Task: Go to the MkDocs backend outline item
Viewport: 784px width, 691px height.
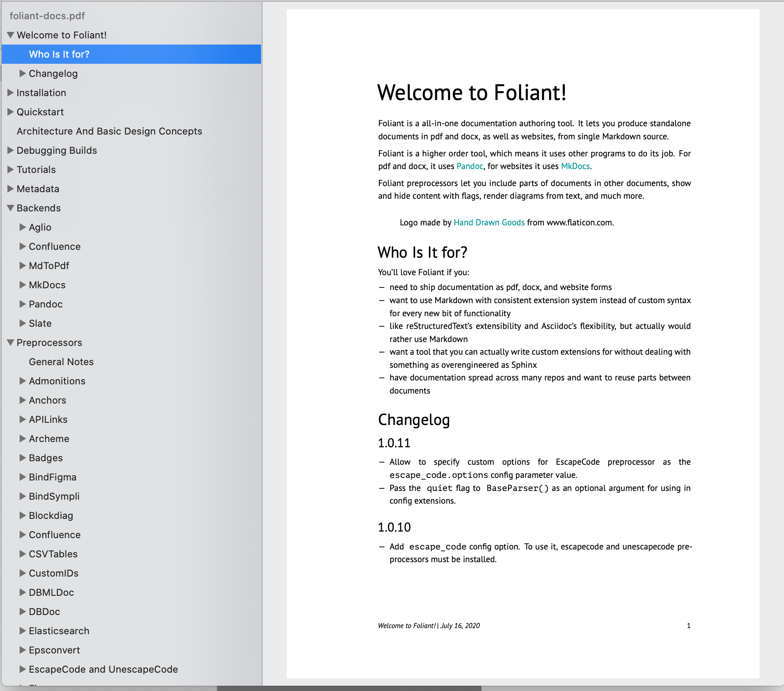Action: [x=47, y=285]
